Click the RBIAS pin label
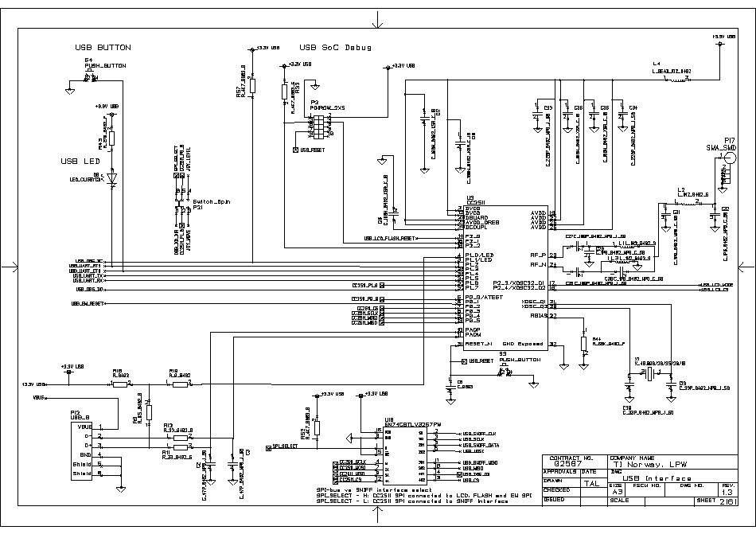The image size is (756, 534). click(539, 316)
